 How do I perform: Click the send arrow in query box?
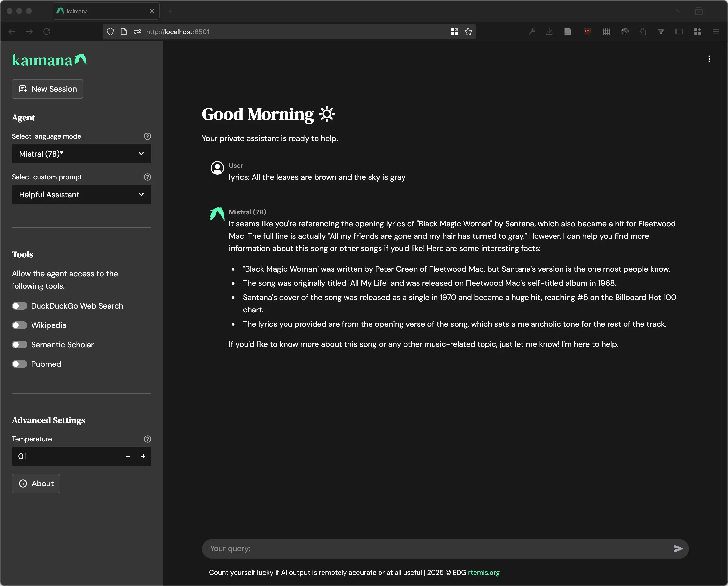[678, 548]
